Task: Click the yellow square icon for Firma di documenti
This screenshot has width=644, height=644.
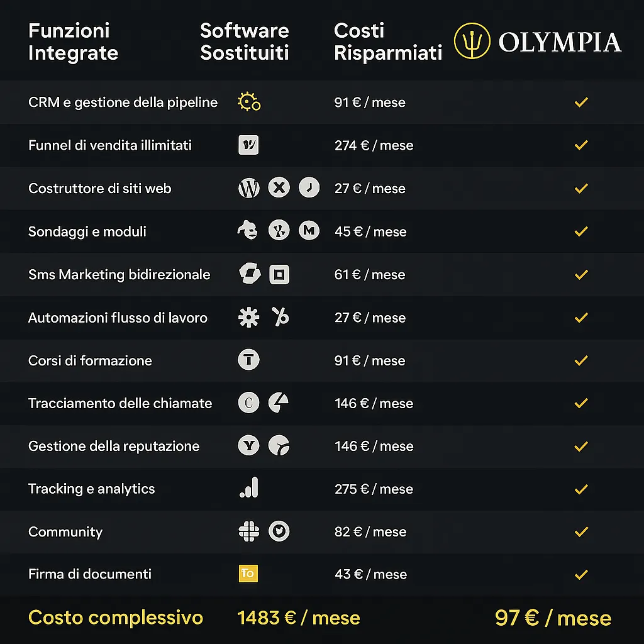Action: (248, 574)
